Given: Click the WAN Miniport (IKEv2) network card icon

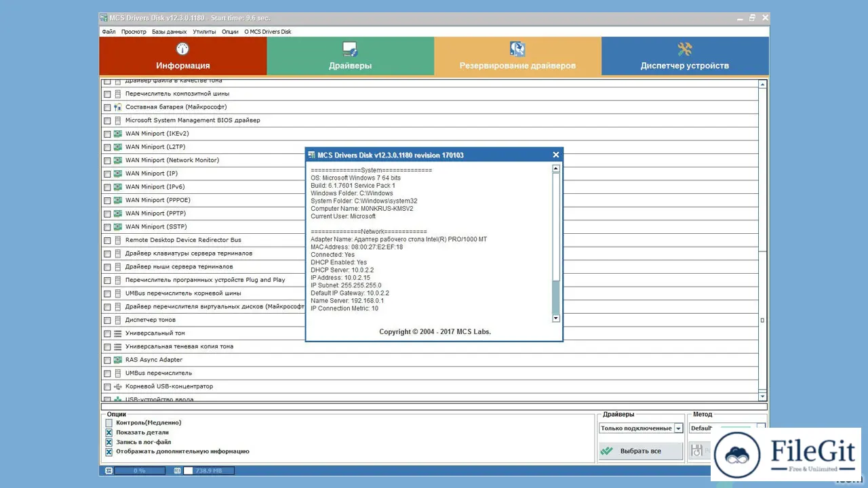Looking at the screenshot, I should [x=118, y=134].
